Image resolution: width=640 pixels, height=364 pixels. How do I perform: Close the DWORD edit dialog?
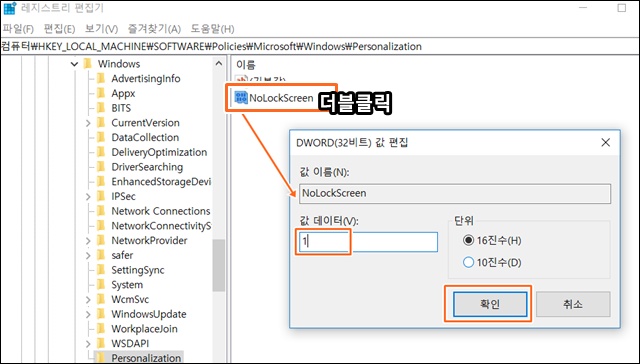tap(606, 142)
